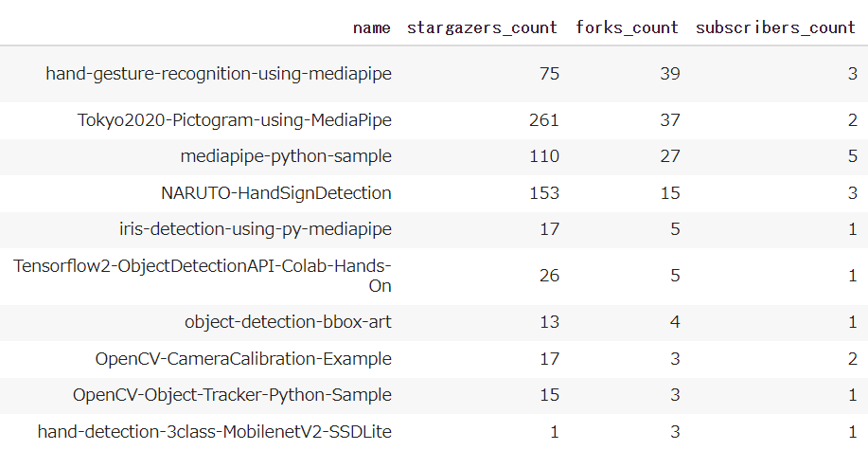Click subscribers value 1 for Tensorflow2-ObjectDetectionAPI

[853, 276]
